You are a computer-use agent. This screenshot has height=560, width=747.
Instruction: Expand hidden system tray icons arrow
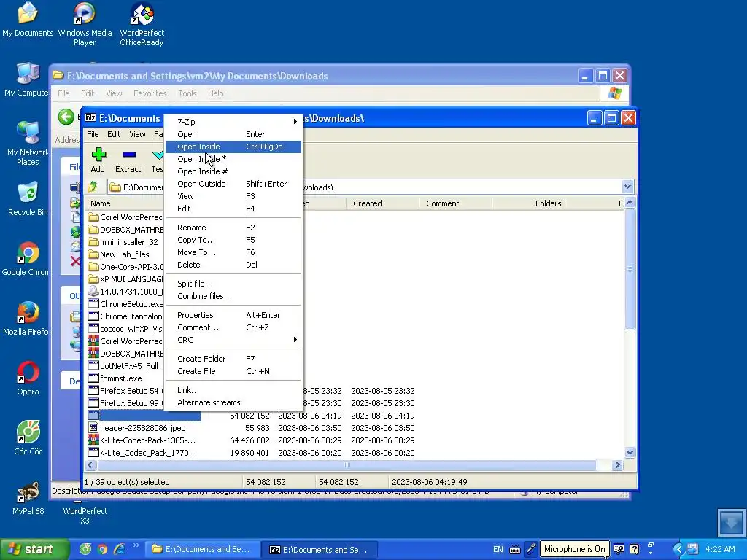pos(679,549)
